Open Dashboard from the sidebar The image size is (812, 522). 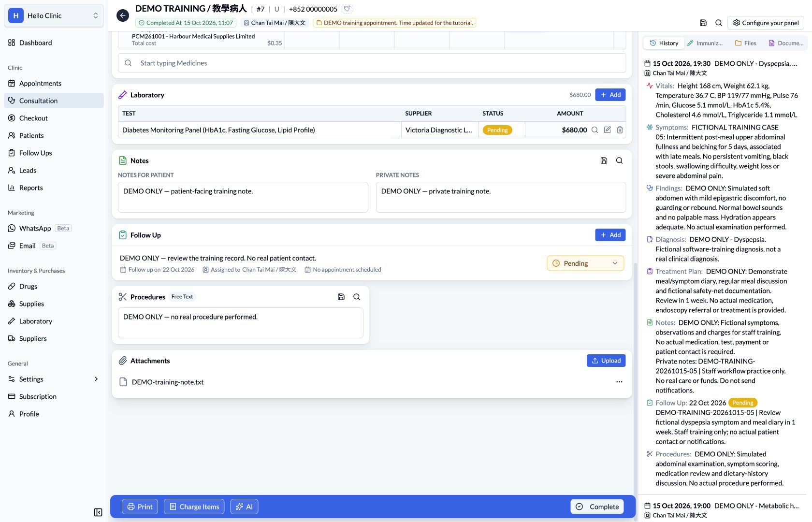pos(54,43)
